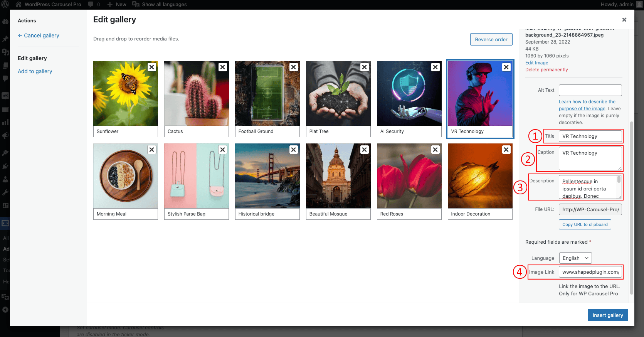
Task: Remove the AI Security image
Action: [435, 67]
